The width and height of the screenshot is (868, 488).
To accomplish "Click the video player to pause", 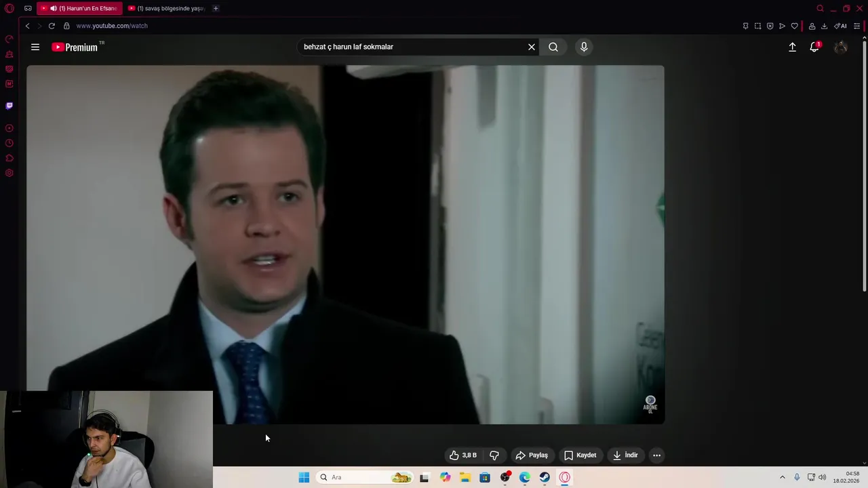I will (x=346, y=244).
